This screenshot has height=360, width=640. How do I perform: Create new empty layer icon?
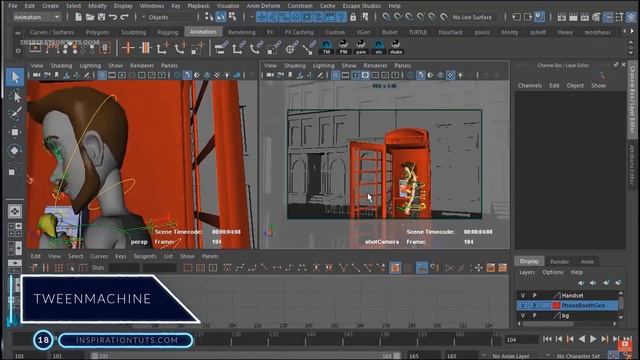click(606, 282)
